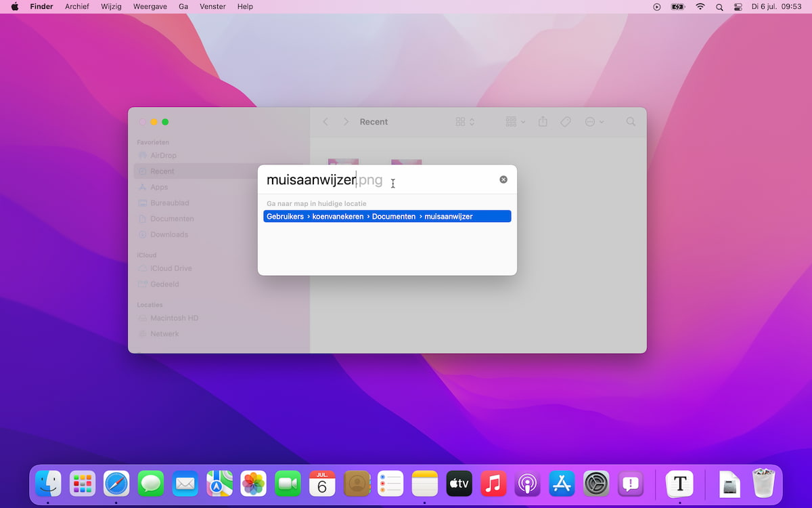Open the Venster menu in the menu bar

click(212, 6)
